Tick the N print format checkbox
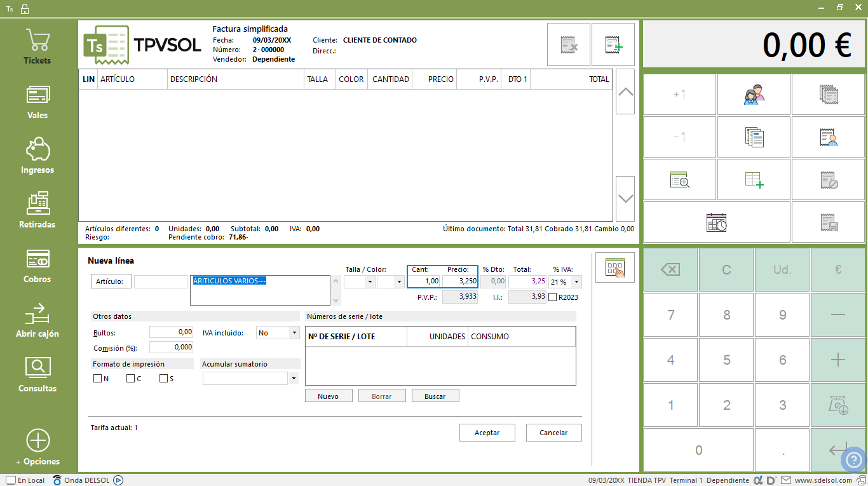Image resolution: width=868 pixels, height=486 pixels. [x=97, y=379]
